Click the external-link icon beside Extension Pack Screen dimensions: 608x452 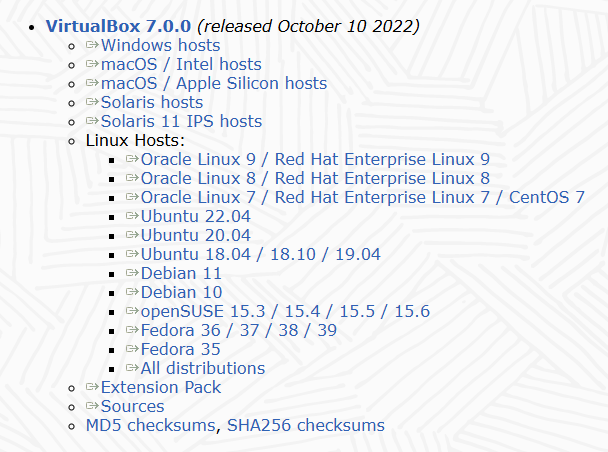pos(93,387)
